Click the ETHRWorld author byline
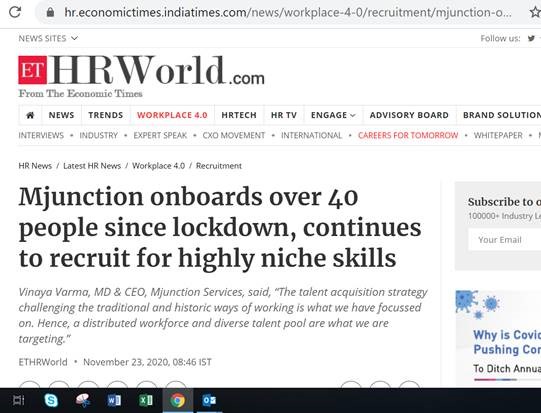 (43, 362)
